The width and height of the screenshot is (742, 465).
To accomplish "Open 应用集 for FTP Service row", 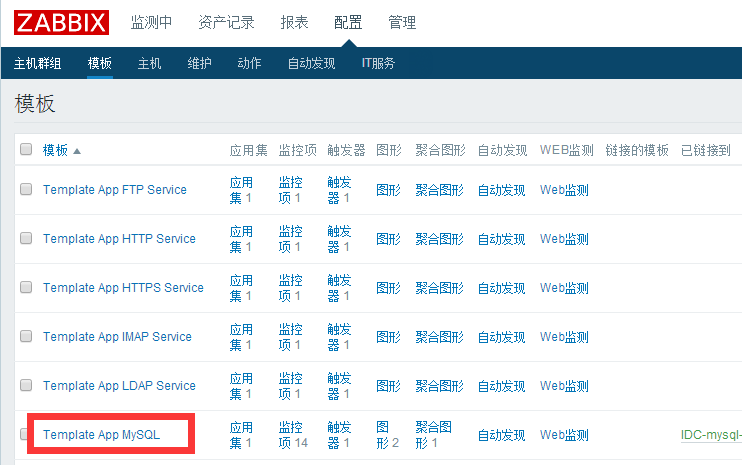I will 241,190.
